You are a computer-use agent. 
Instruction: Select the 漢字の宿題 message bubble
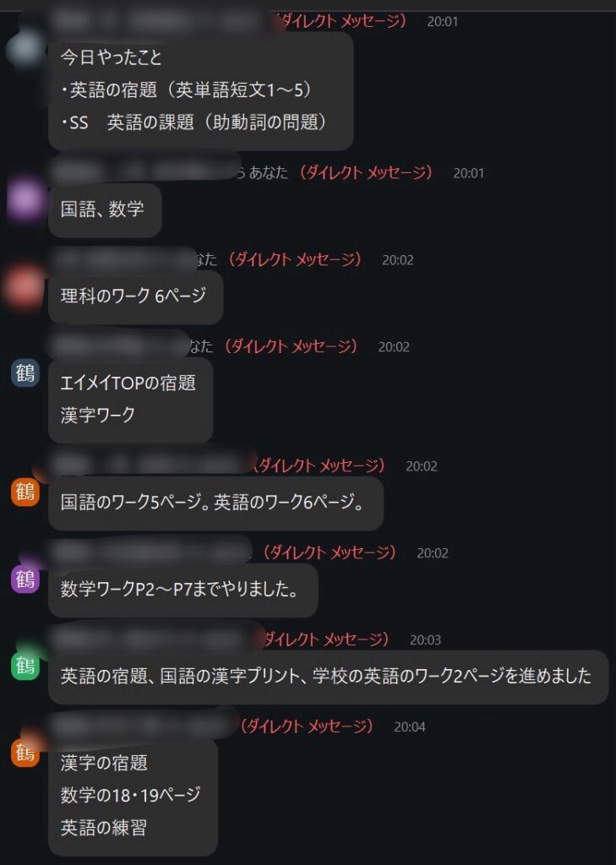click(133, 796)
